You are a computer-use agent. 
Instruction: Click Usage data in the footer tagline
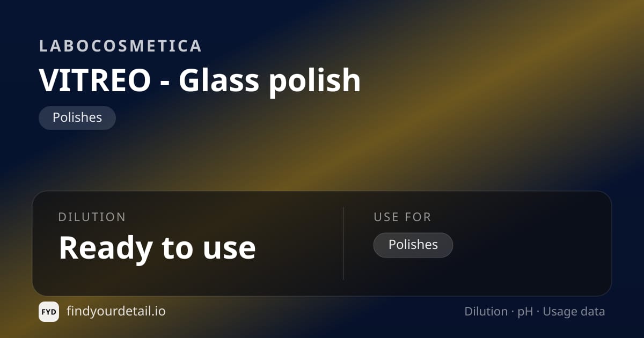coord(574,312)
